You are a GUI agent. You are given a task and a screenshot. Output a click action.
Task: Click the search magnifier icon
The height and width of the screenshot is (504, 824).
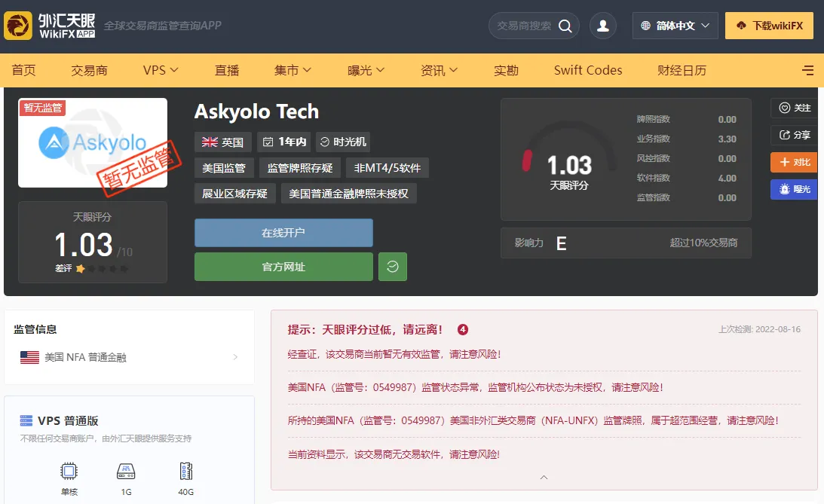(x=565, y=26)
